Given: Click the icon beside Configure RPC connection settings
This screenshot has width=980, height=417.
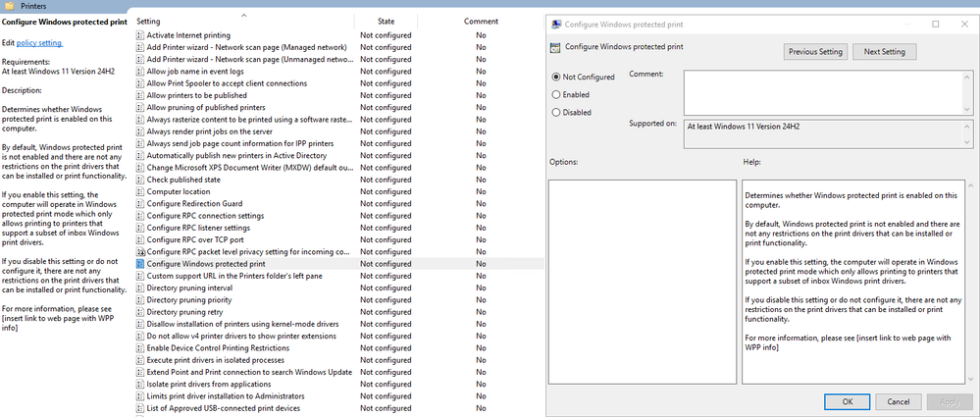Looking at the screenshot, I should (140, 216).
